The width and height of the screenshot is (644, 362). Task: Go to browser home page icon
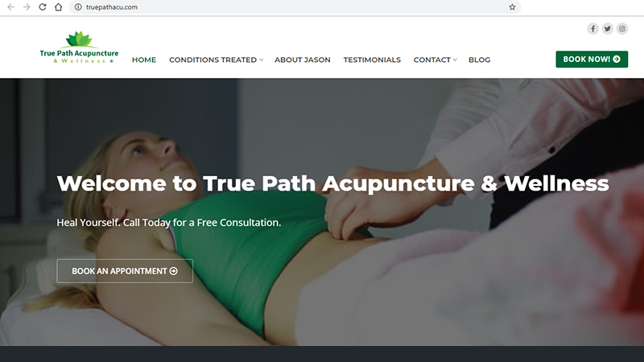click(x=58, y=7)
